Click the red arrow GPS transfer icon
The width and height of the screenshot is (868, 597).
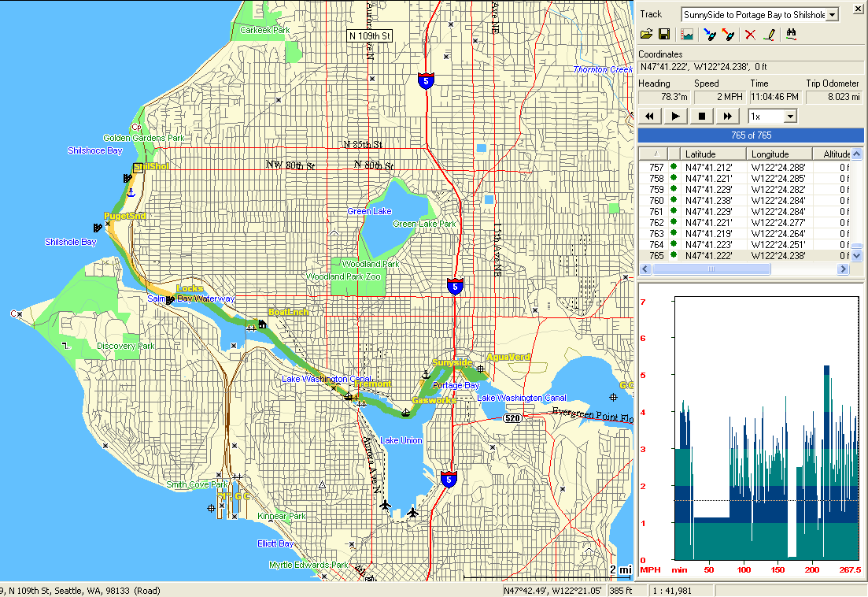[729, 35]
